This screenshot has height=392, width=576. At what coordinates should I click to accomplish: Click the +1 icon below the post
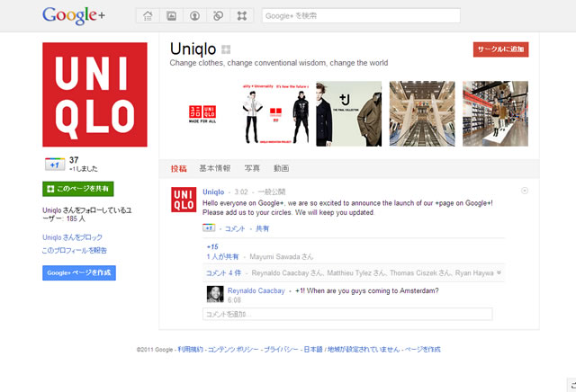pos(209,228)
